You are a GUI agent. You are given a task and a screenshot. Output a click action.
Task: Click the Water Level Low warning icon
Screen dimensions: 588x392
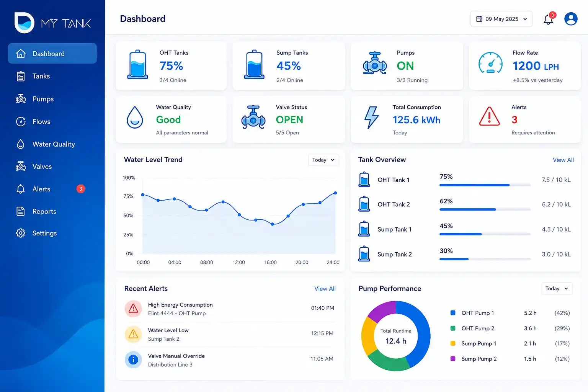point(133,334)
